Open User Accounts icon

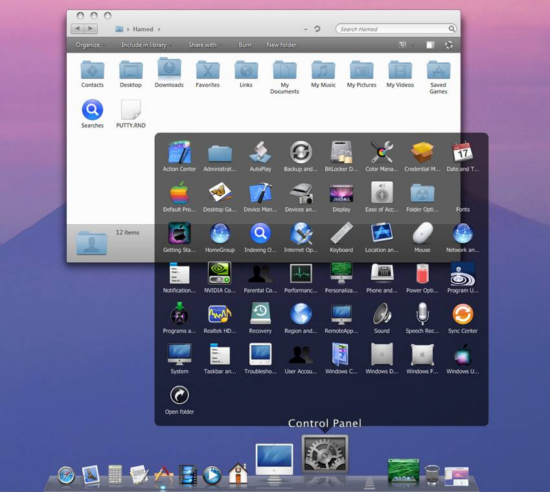point(301,355)
